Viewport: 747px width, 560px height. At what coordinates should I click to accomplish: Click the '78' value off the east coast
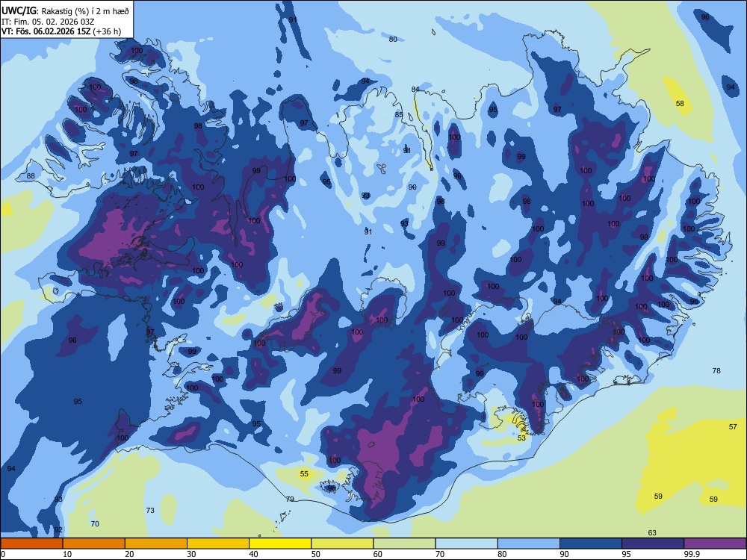click(x=716, y=370)
